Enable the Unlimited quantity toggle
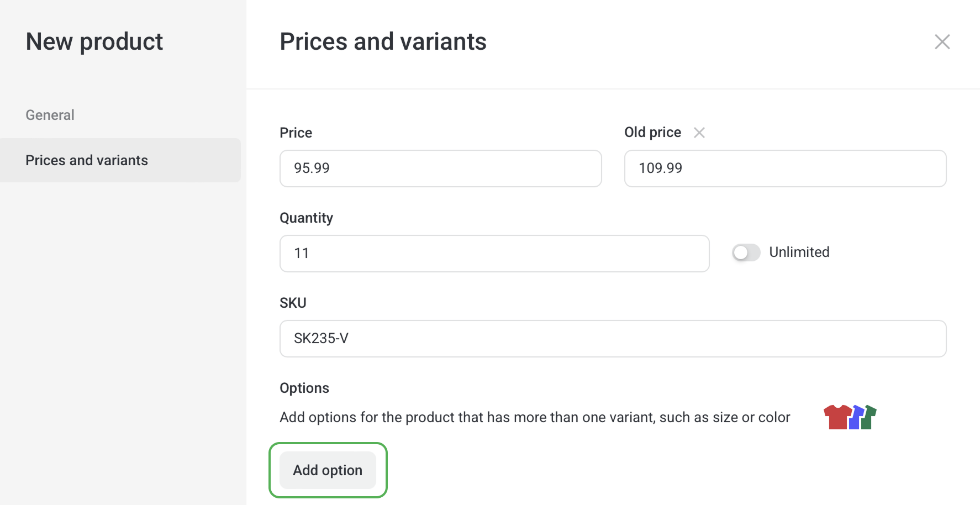 click(746, 252)
